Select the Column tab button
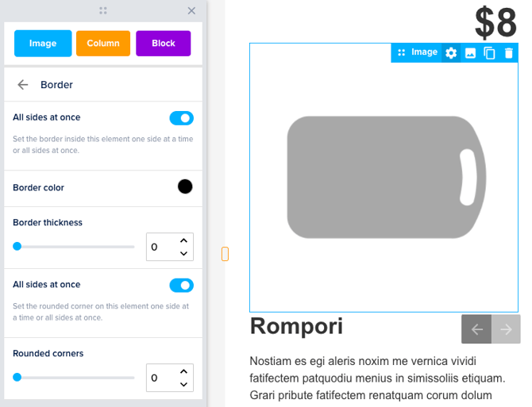 coord(103,44)
